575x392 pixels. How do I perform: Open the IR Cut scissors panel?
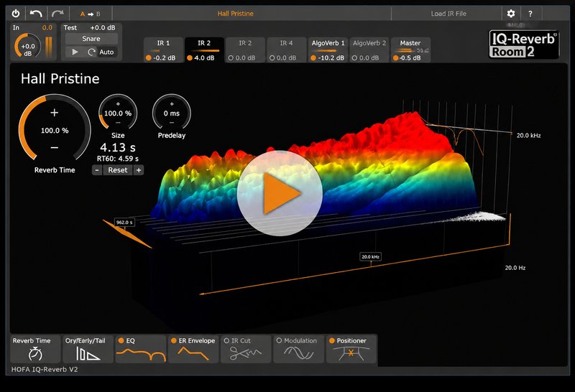[x=246, y=349]
